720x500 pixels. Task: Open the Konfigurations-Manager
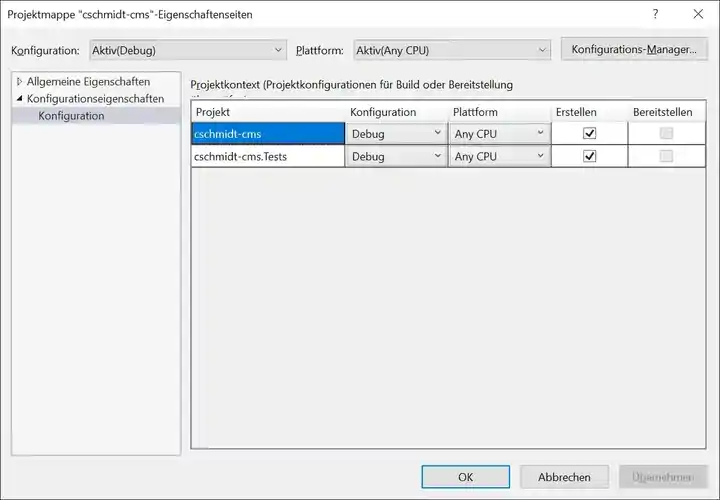[634, 50]
